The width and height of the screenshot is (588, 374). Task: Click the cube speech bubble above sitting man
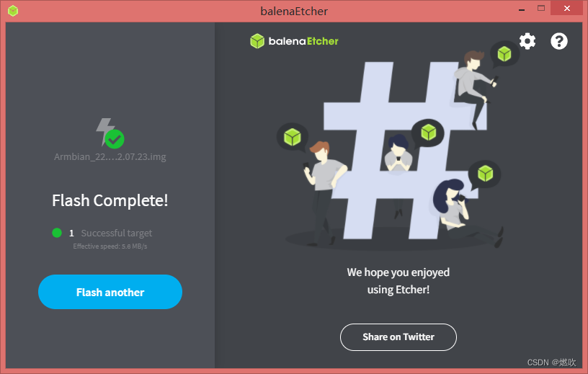pos(504,54)
